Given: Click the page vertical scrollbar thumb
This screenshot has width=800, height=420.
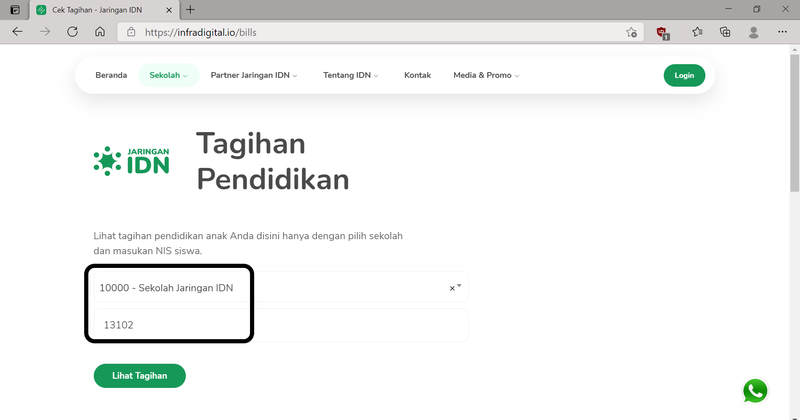Looking at the screenshot, I should tap(794, 122).
